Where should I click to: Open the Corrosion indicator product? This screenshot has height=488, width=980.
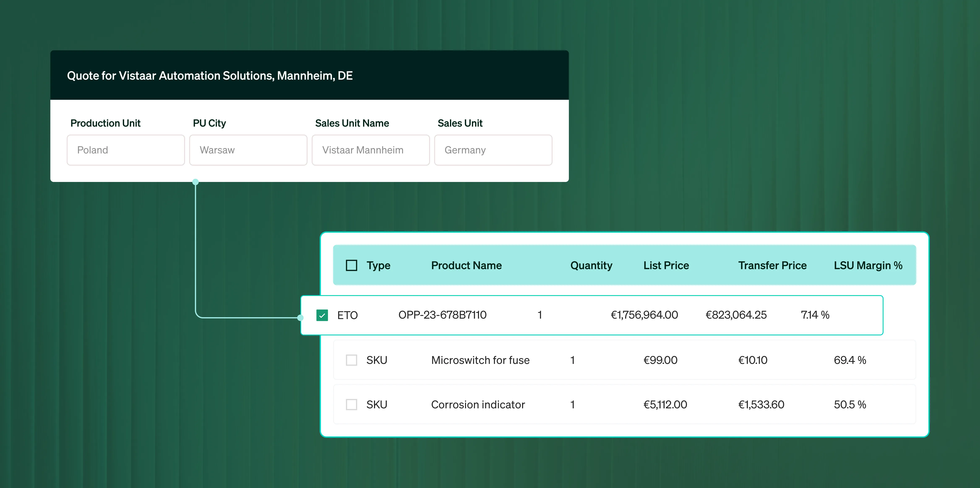point(478,404)
